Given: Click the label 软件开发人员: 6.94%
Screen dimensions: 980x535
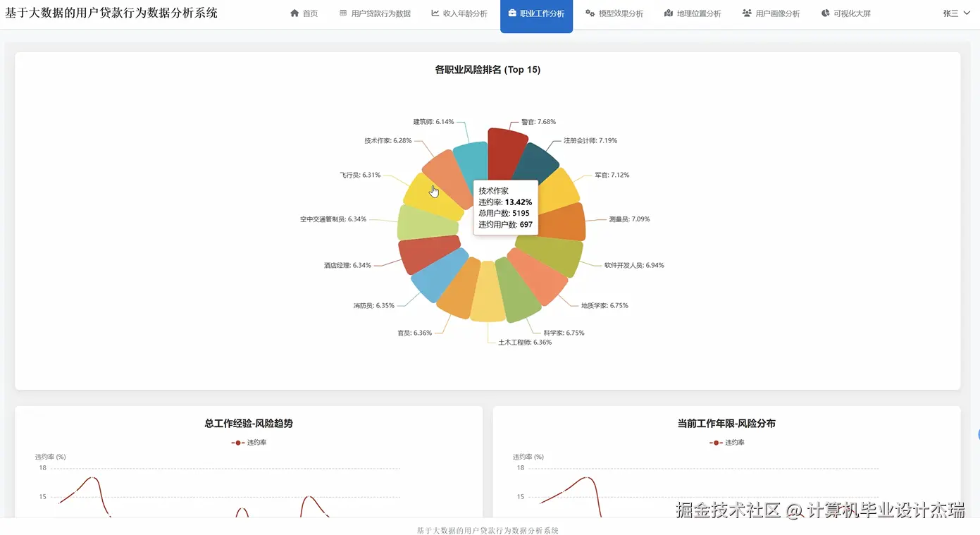Looking at the screenshot, I should click(634, 266).
